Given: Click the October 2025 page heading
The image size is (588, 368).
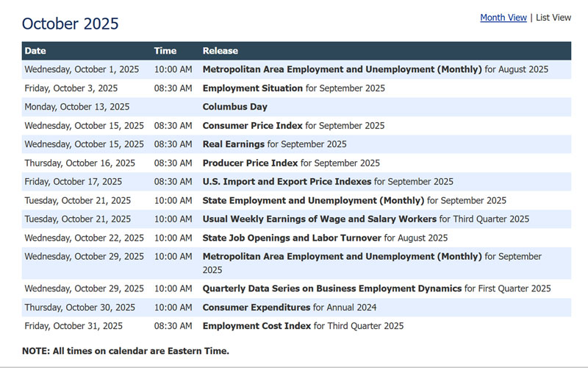Looking at the screenshot, I should pyautogui.click(x=70, y=24).
